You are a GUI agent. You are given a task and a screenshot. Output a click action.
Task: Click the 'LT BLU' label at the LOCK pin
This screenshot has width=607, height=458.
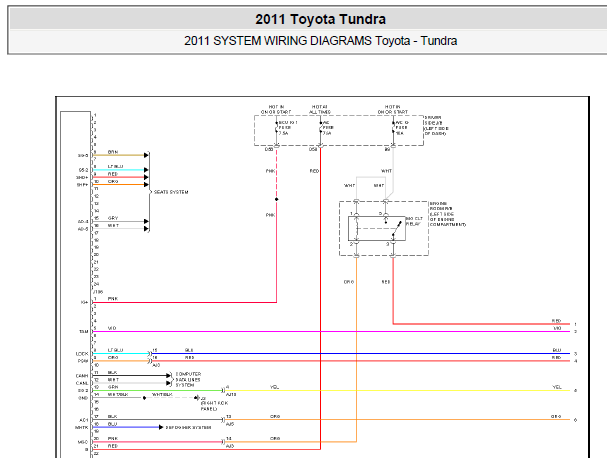[115, 350]
